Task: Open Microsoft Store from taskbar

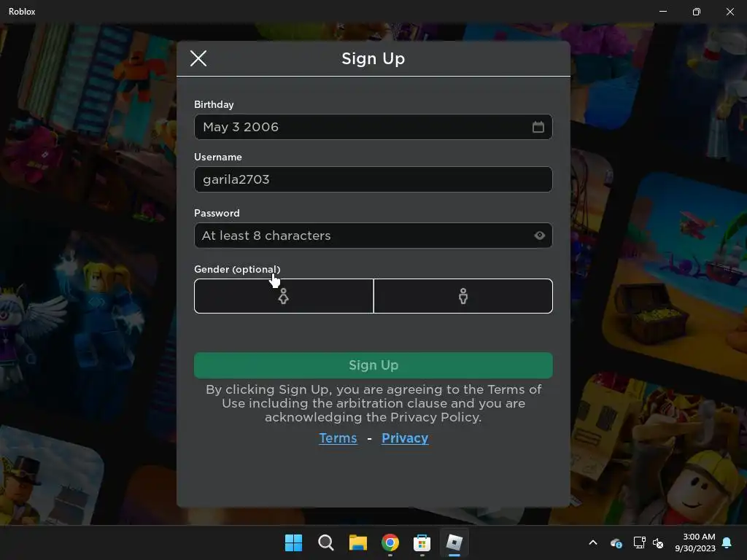Action: pos(422,542)
